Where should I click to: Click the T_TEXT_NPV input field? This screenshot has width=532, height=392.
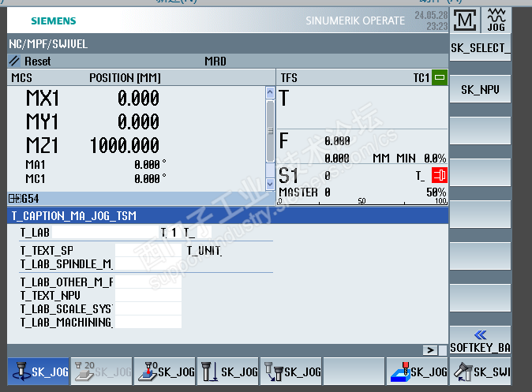148,295
